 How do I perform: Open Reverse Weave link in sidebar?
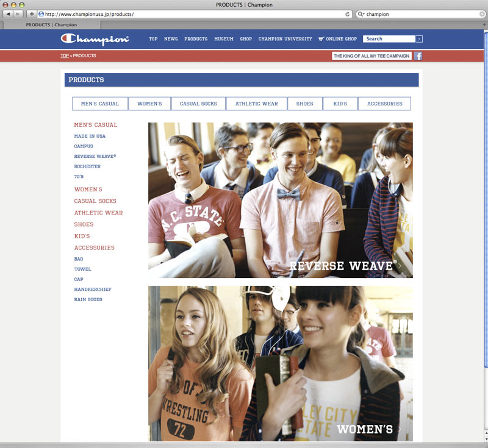click(x=95, y=157)
